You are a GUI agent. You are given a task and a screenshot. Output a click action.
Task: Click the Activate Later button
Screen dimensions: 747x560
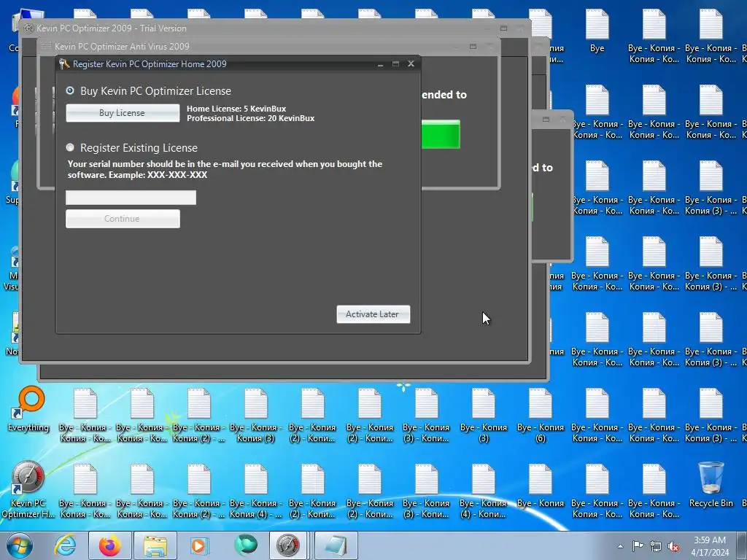(x=373, y=314)
